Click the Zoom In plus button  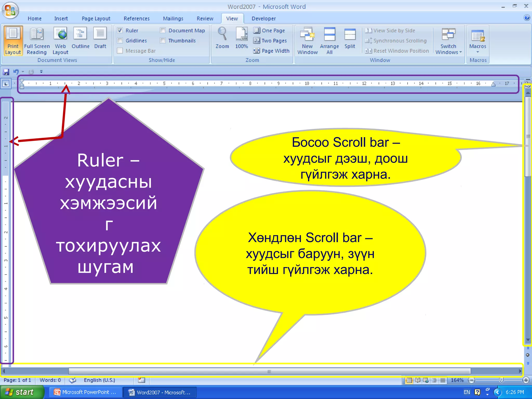(x=526, y=381)
